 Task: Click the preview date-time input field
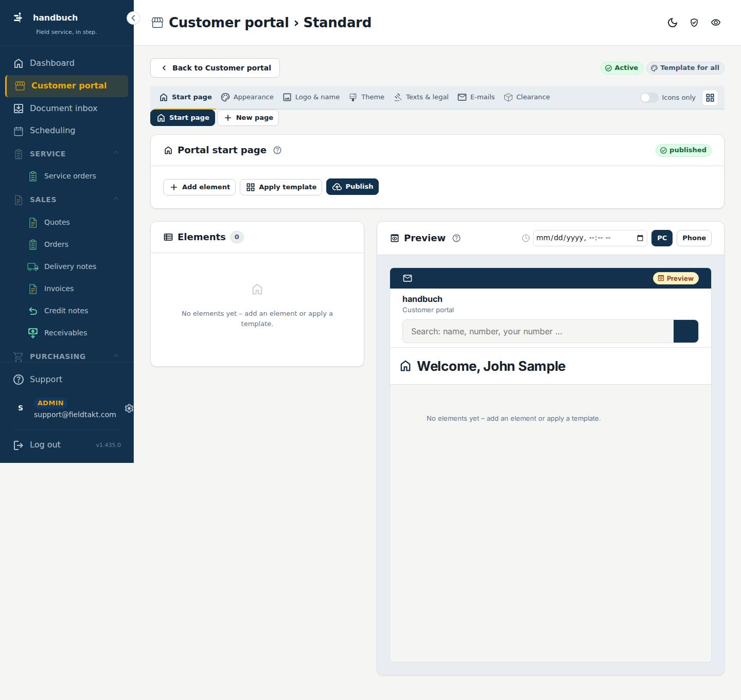pyautogui.click(x=590, y=238)
